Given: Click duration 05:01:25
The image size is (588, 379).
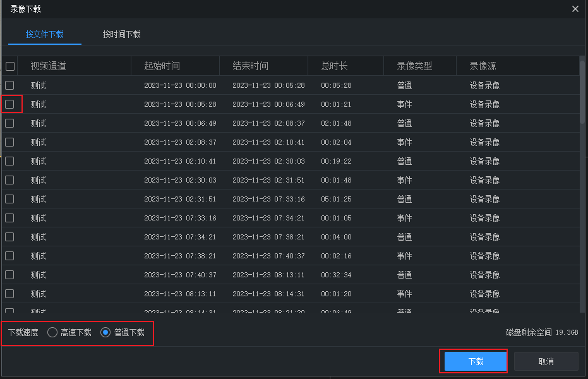Looking at the screenshot, I should pyautogui.click(x=337, y=199).
